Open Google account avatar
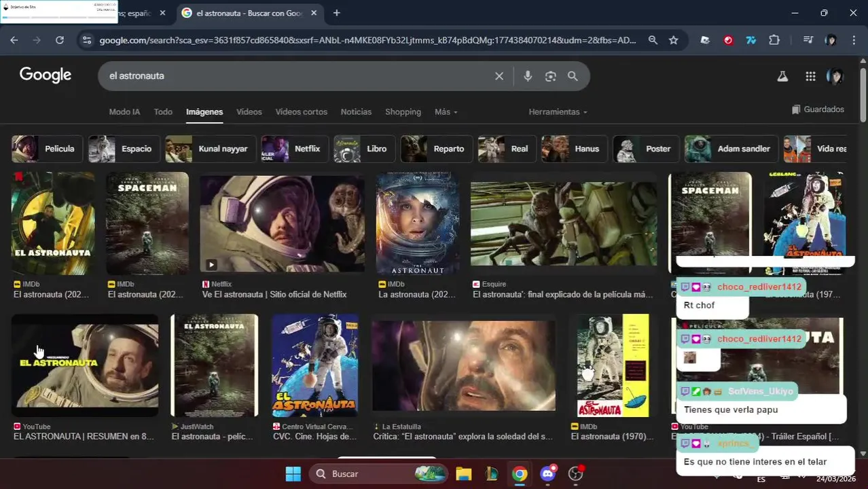The width and height of the screenshot is (868, 489). pyautogui.click(x=835, y=76)
